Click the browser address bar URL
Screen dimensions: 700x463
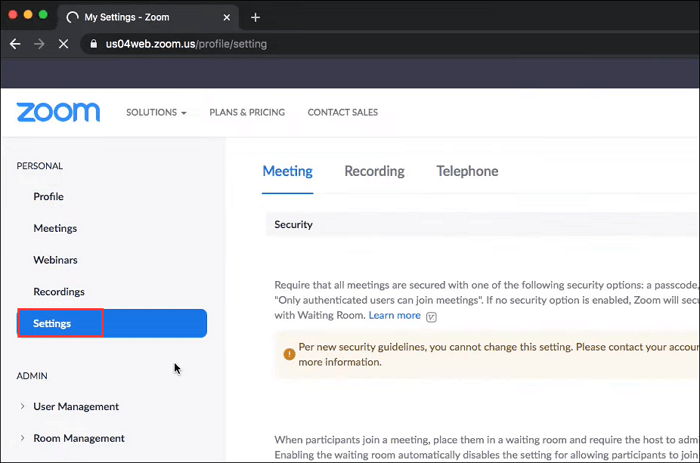[x=186, y=44]
